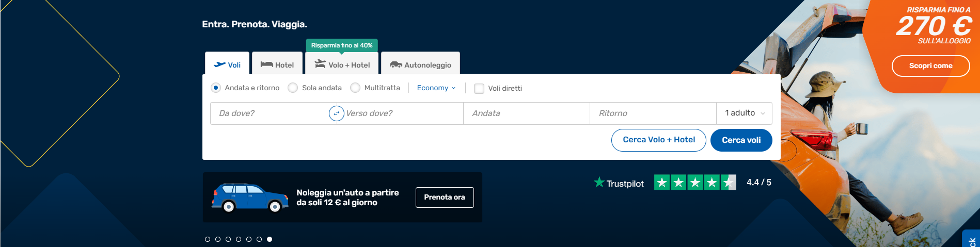The width and height of the screenshot is (980, 247).
Task: Go to the third carousel slide dot
Action: click(228, 239)
